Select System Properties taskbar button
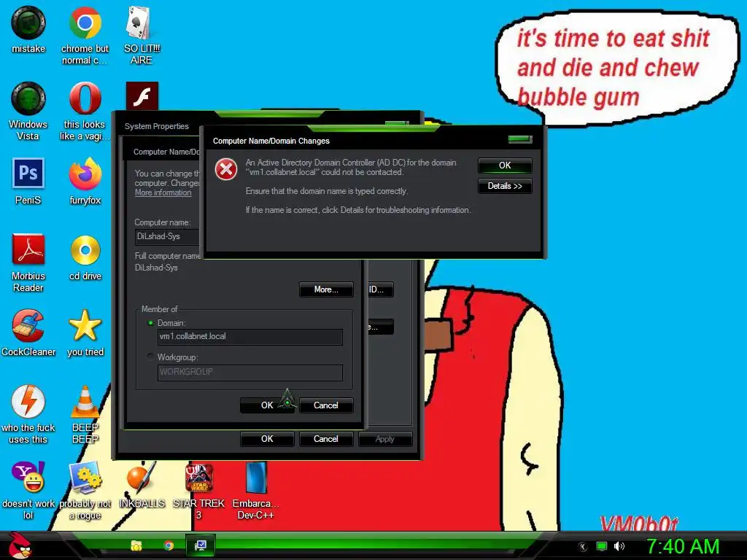 tap(201, 545)
